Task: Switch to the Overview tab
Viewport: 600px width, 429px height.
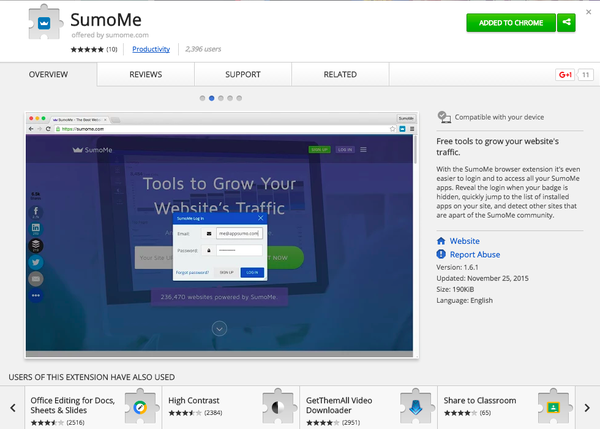Action: coord(48,74)
